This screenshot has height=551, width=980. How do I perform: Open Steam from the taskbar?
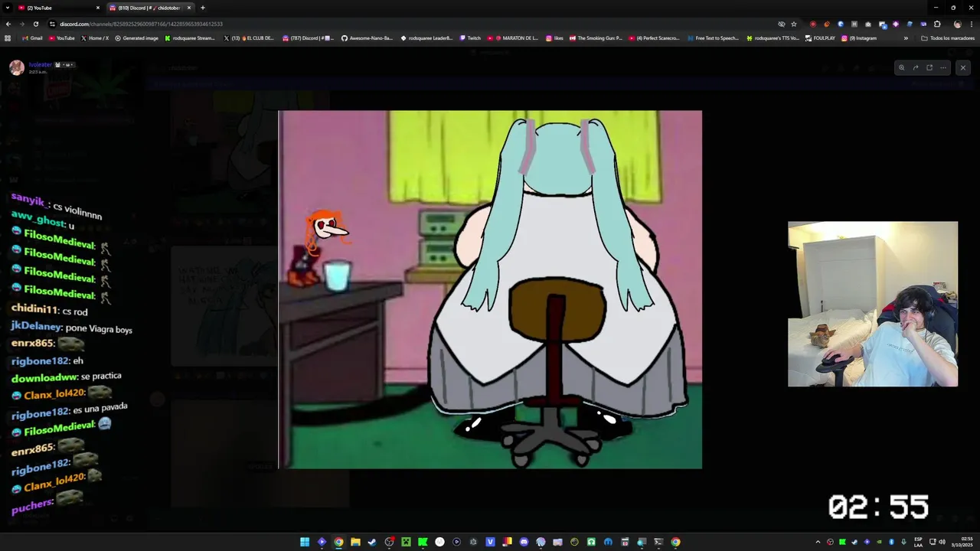tap(372, 542)
